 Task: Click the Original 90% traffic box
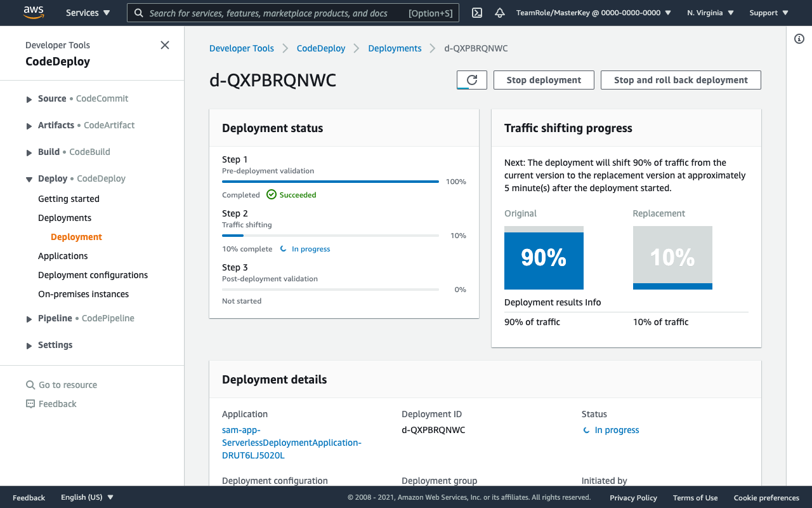544,258
